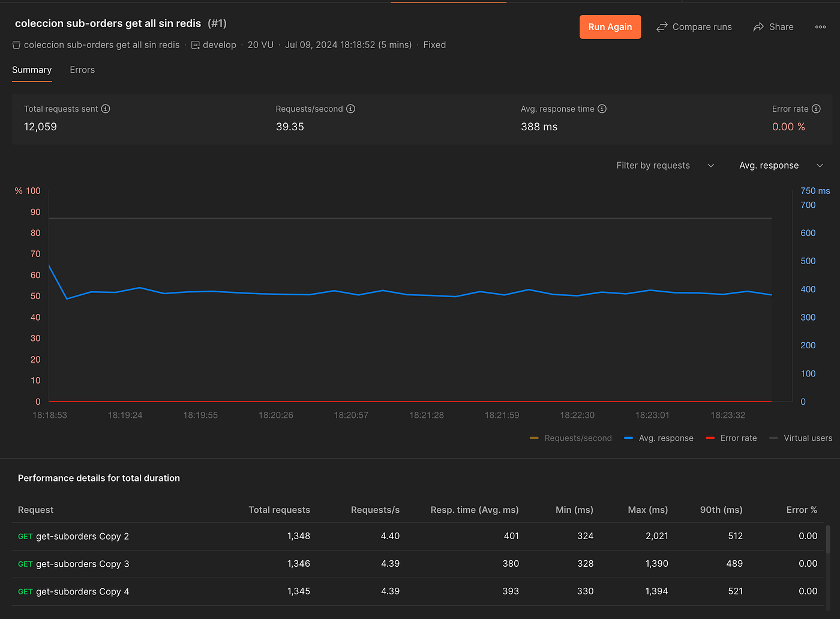
Task: Click the 0.00 % error rate value
Action: [788, 127]
